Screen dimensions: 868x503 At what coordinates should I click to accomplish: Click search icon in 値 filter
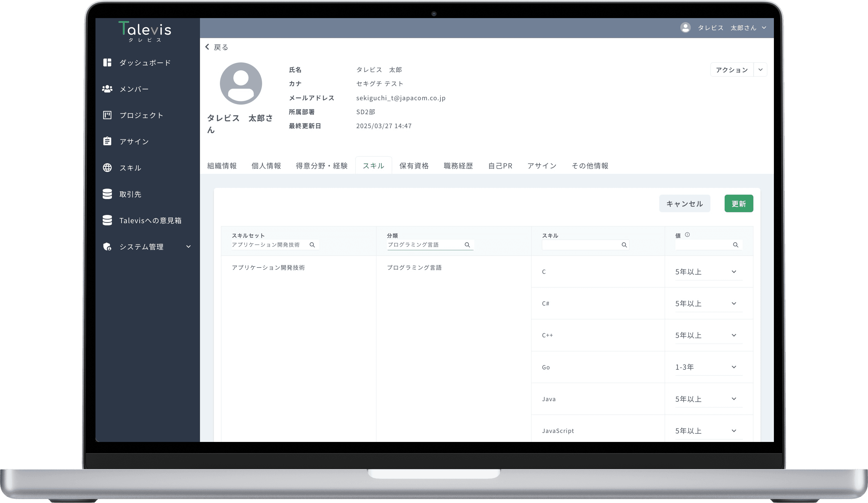pyautogui.click(x=735, y=245)
